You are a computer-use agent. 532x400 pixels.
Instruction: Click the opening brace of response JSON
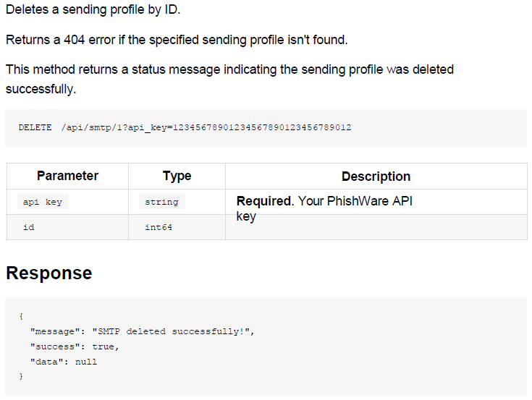click(x=21, y=316)
